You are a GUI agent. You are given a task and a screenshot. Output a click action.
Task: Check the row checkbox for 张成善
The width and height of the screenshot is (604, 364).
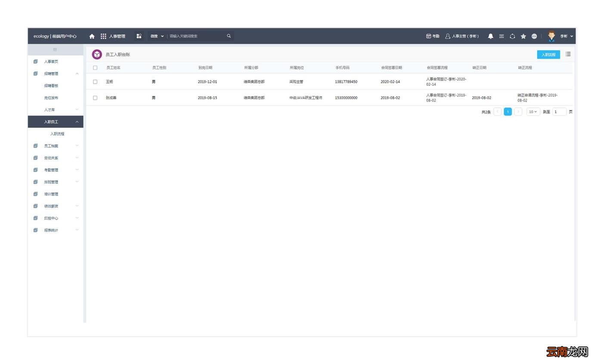95,98
